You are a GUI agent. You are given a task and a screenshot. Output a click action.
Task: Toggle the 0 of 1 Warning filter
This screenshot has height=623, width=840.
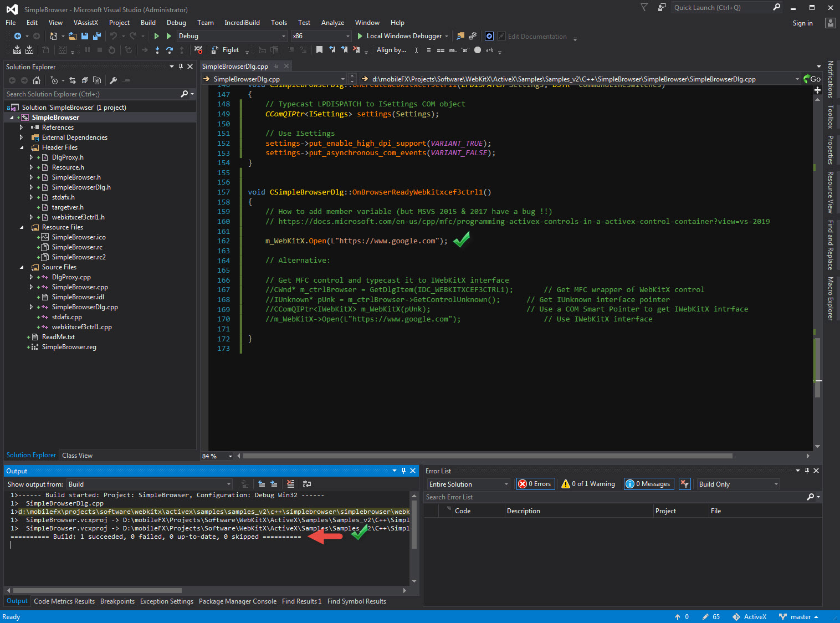588,484
